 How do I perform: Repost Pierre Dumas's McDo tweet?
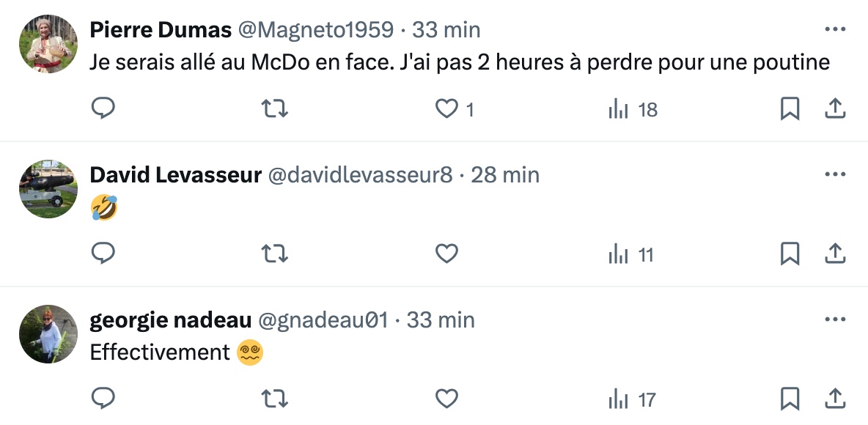(x=275, y=109)
